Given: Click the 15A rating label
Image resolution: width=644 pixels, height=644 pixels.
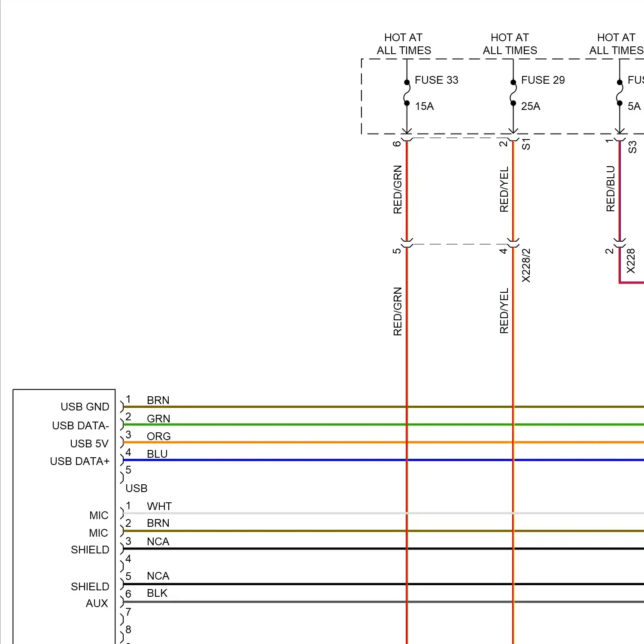Looking at the screenshot, I should (x=424, y=106).
